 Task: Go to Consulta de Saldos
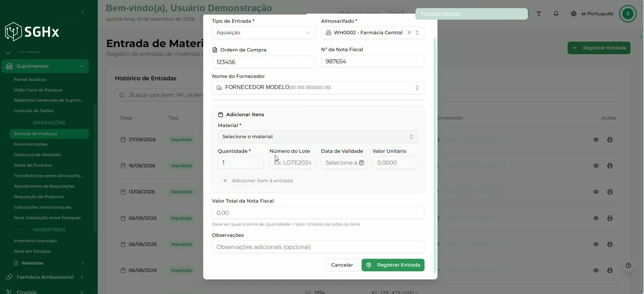[x=34, y=111]
